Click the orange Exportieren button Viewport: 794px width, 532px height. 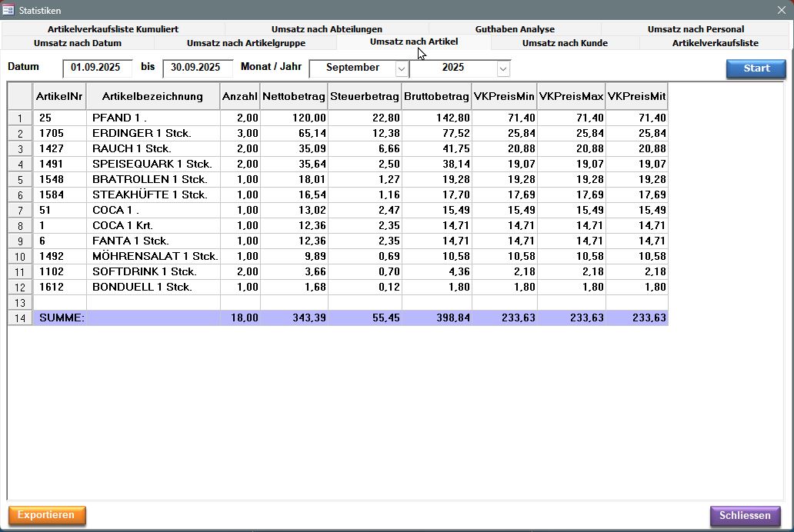(x=47, y=515)
